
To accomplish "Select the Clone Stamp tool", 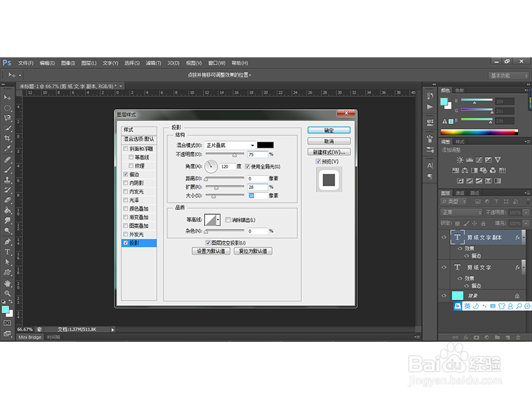I will pos(7,180).
